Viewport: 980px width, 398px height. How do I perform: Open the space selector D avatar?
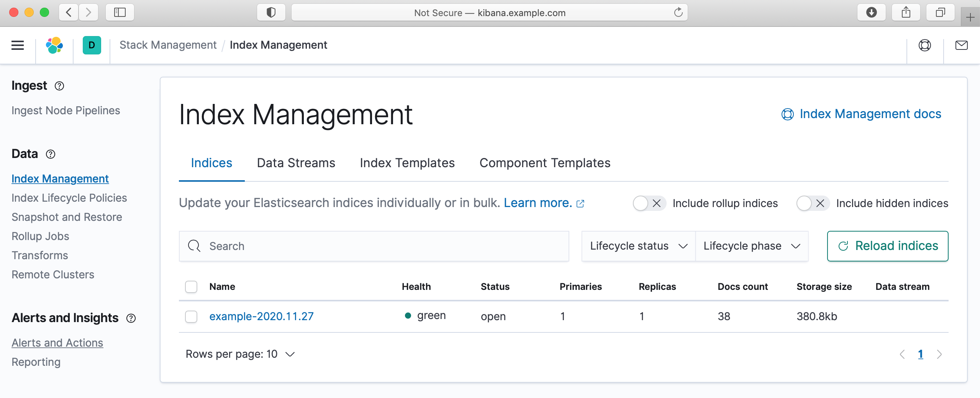(x=92, y=45)
